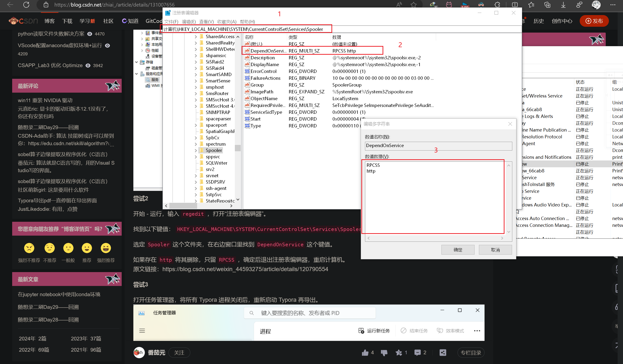Click the red 发布 button
The image size is (623, 364).
(594, 21)
